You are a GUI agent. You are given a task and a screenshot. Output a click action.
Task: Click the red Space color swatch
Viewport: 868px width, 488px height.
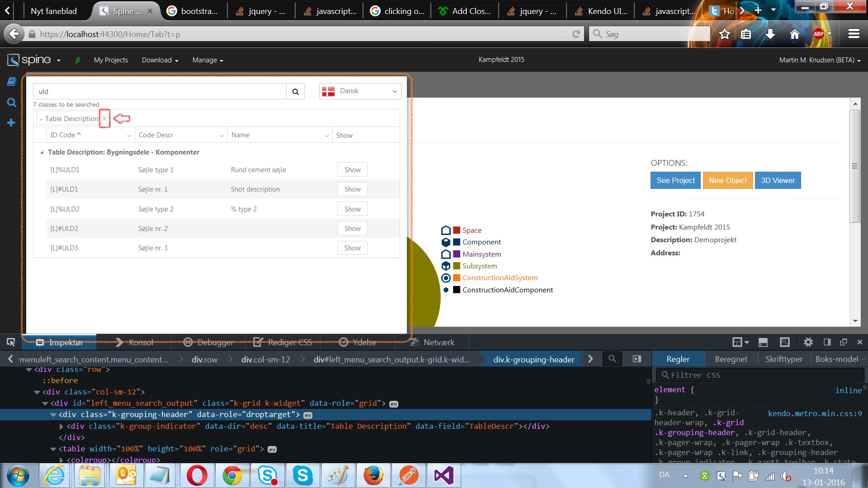[x=457, y=230]
